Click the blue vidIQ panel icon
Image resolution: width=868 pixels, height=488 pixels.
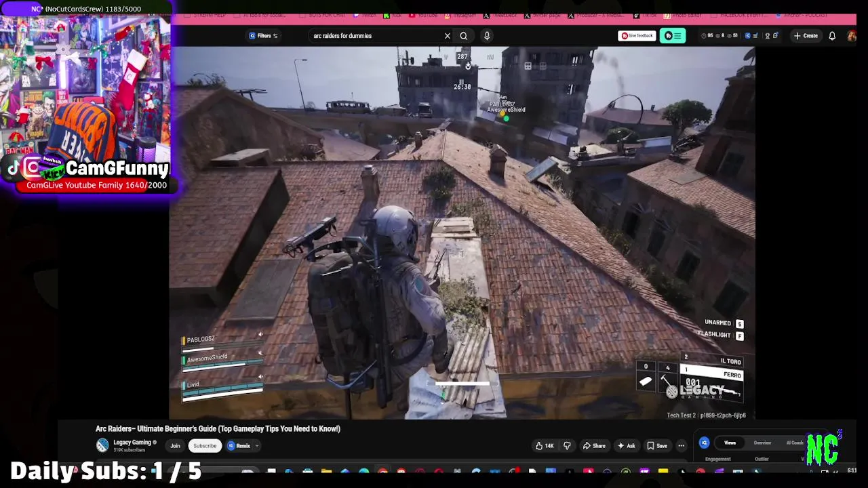704,443
